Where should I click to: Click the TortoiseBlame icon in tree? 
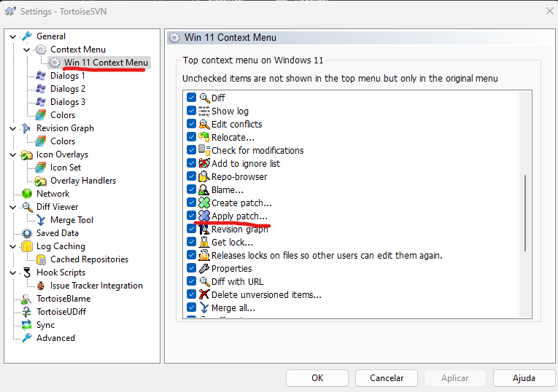(x=27, y=299)
